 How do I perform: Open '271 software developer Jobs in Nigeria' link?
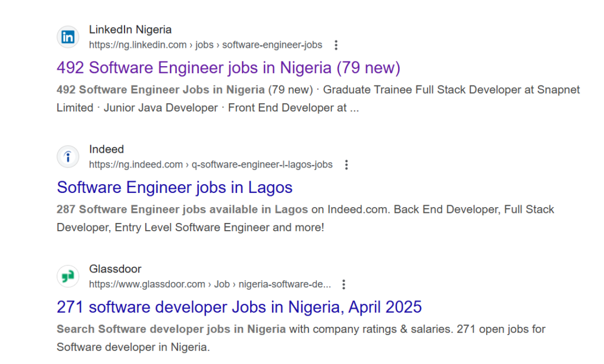pyautogui.click(x=239, y=307)
